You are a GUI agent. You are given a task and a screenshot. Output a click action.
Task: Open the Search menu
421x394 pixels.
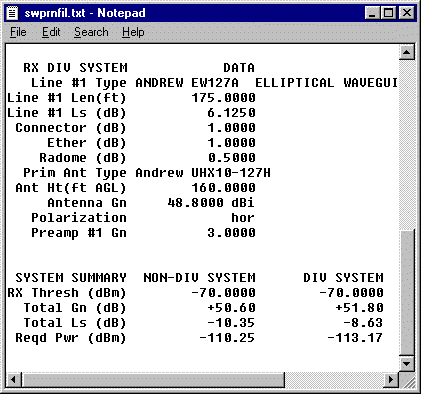pos(91,32)
